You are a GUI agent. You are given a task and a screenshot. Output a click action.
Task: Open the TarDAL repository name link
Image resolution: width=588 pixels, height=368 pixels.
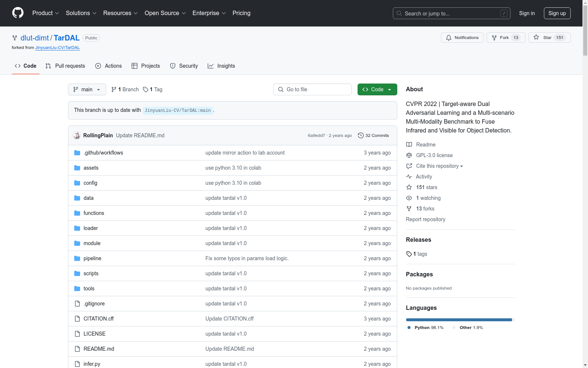[x=67, y=38]
